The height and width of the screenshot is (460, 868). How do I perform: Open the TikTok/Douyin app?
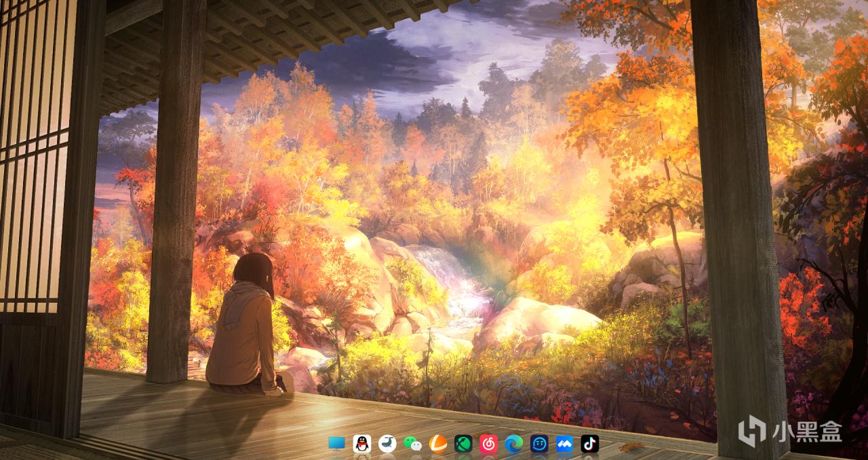tap(590, 444)
